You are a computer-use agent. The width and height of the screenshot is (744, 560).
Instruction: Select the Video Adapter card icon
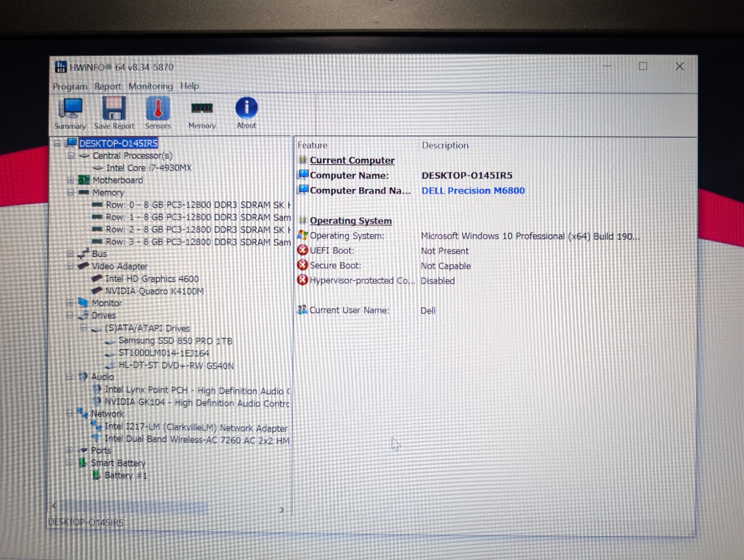(83, 266)
